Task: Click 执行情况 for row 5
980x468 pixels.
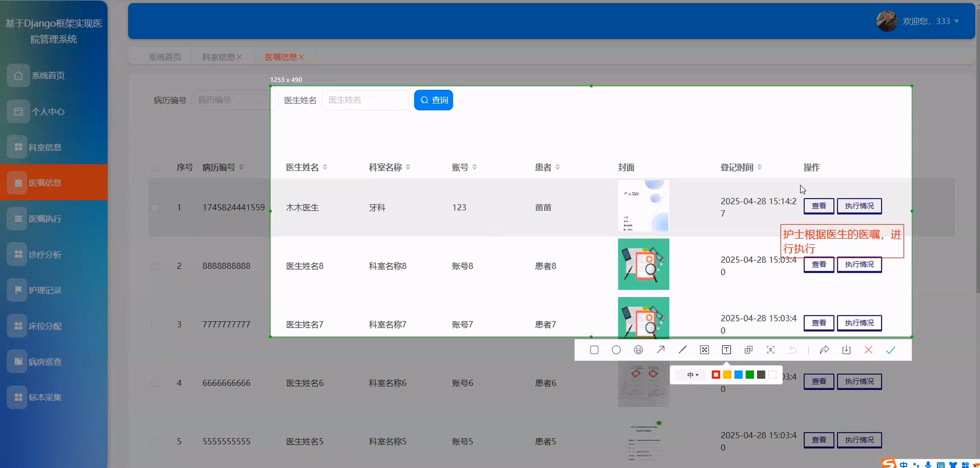Action: pyautogui.click(x=859, y=440)
